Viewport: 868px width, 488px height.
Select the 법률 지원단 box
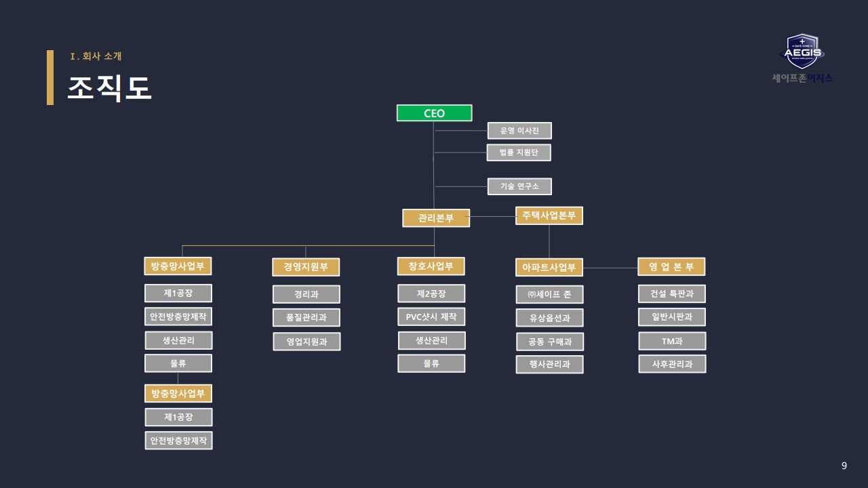tap(519, 152)
